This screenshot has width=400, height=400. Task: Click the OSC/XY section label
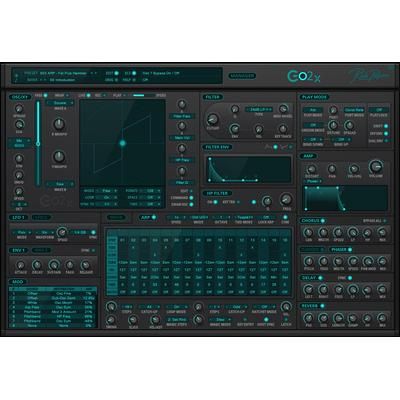coord(20,97)
